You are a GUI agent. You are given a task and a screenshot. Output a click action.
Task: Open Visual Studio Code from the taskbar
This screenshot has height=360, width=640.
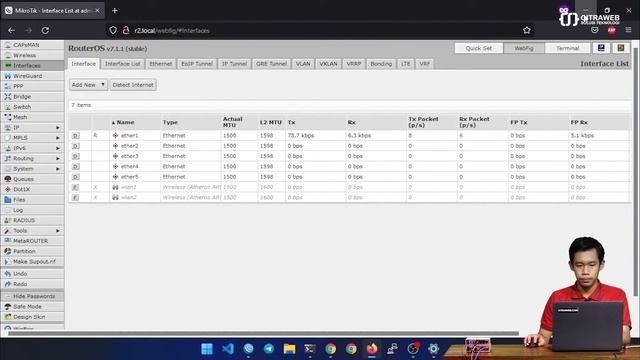coord(228,349)
